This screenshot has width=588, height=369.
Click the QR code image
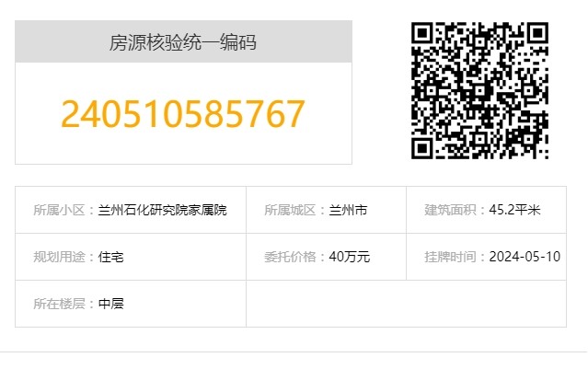point(479,90)
